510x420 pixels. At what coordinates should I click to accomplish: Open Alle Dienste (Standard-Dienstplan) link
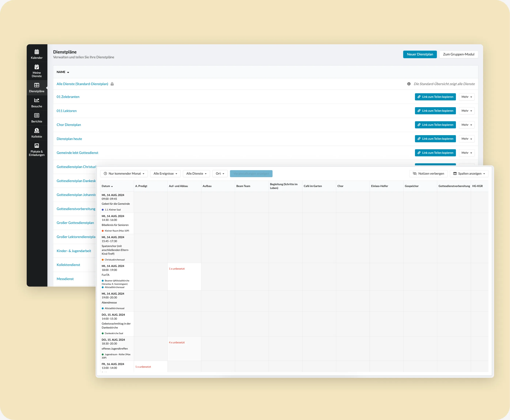(x=82, y=84)
